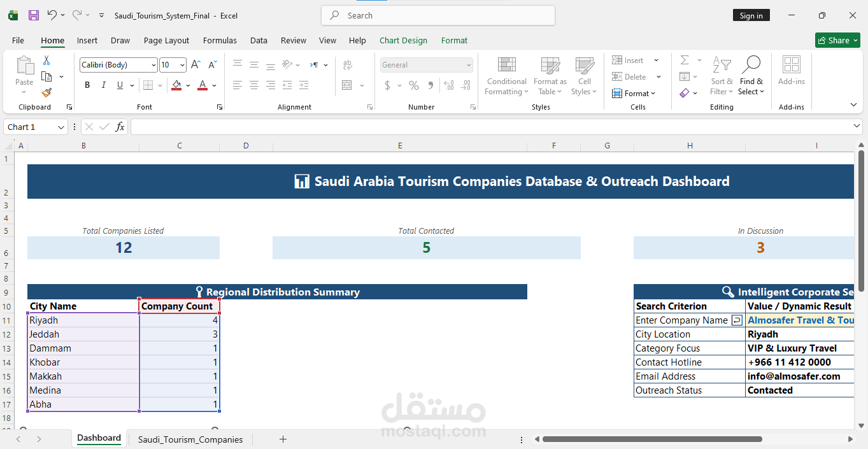Increase indent in Alignment group
The height and width of the screenshot is (449, 868).
coord(304,85)
